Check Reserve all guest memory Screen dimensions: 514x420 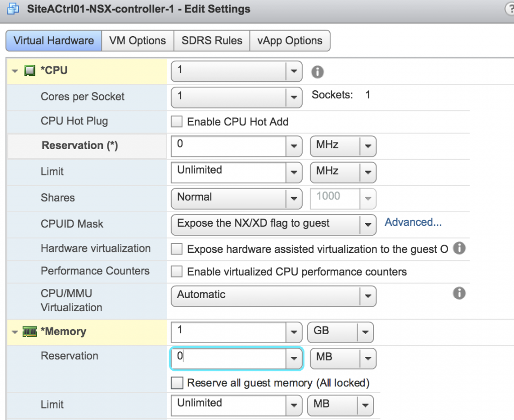(177, 383)
